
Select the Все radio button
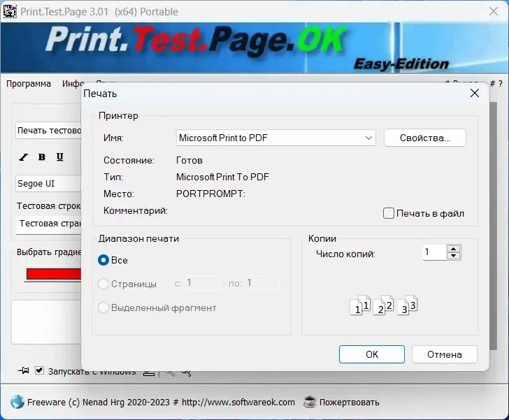[103, 260]
